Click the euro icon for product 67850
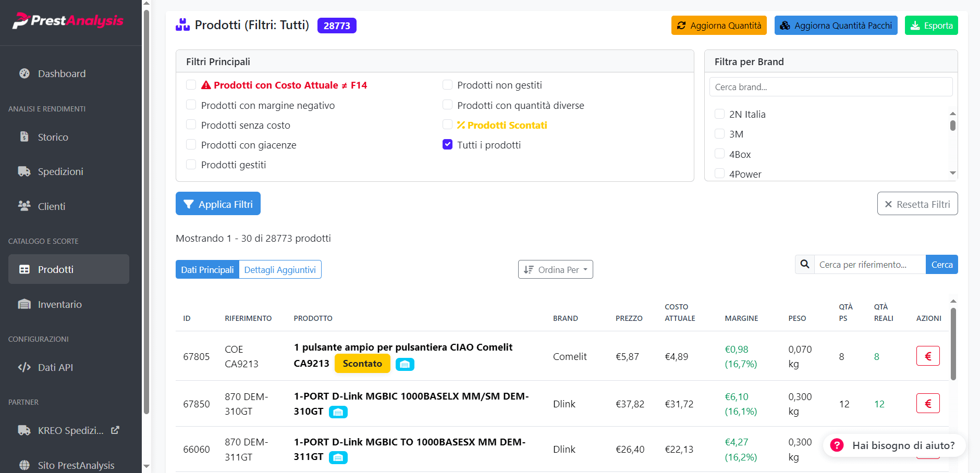The height and width of the screenshot is (473, 980). coord(927,404)
